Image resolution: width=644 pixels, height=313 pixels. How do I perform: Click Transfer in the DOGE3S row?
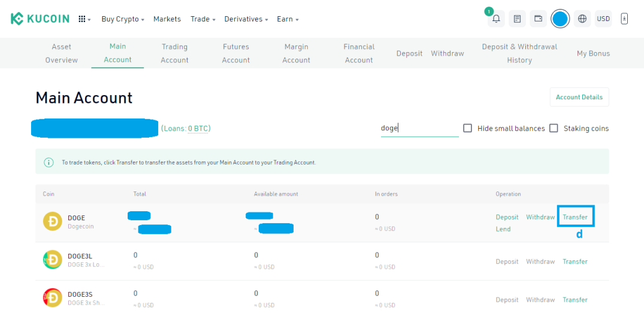click(575, 299)
